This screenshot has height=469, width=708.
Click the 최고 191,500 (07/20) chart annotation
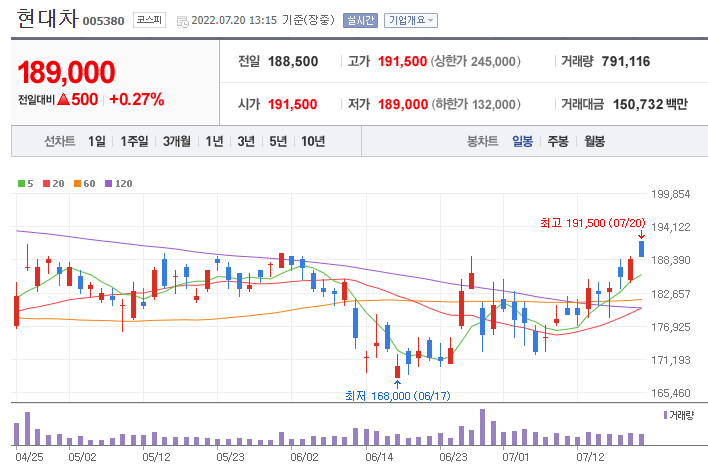point(593,223)
